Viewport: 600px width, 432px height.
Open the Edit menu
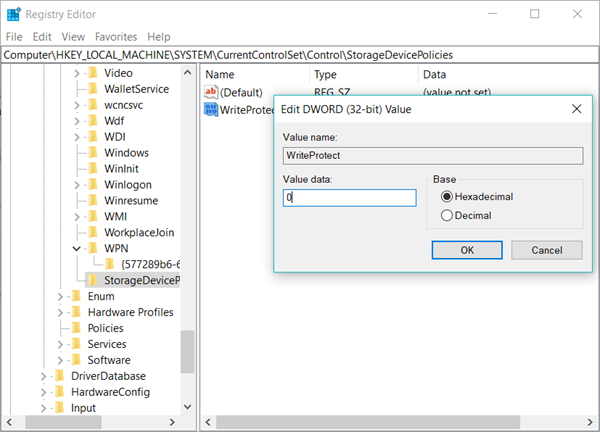42,37
